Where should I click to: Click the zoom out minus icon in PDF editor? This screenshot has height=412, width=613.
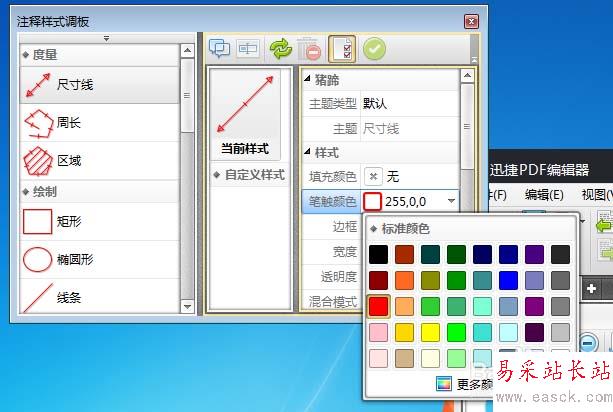pyautogui.click(x=588, y=343)
